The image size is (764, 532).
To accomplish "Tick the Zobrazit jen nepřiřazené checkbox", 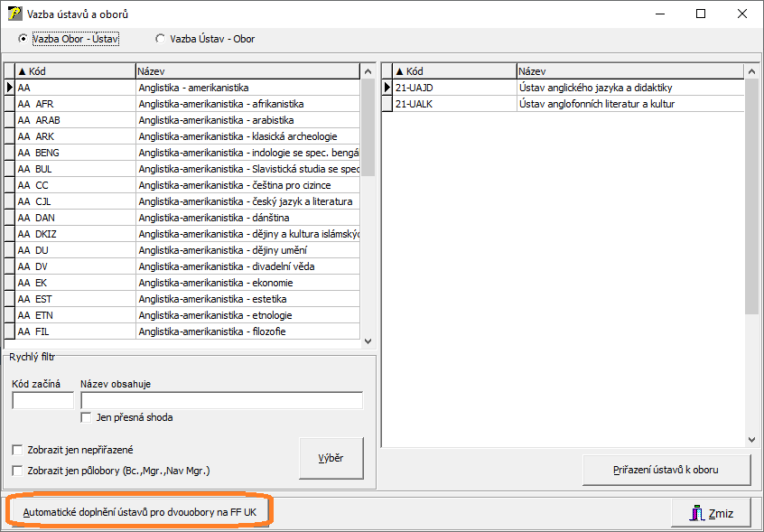I will tap(17, 450).
